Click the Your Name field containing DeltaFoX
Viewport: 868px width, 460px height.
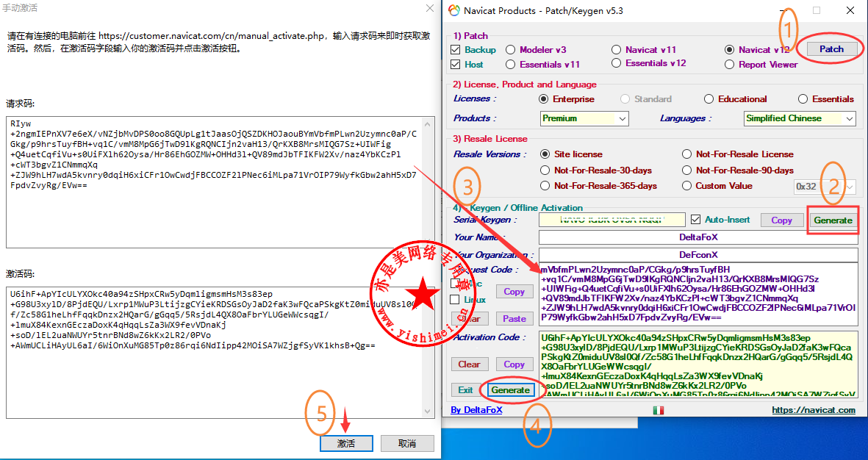(x=698, y=237)
